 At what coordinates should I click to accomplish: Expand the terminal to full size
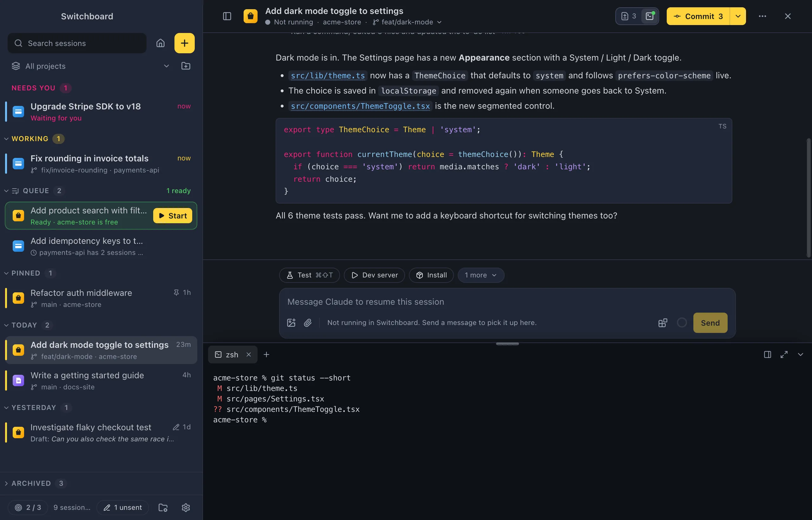click(x=784, y=354)
